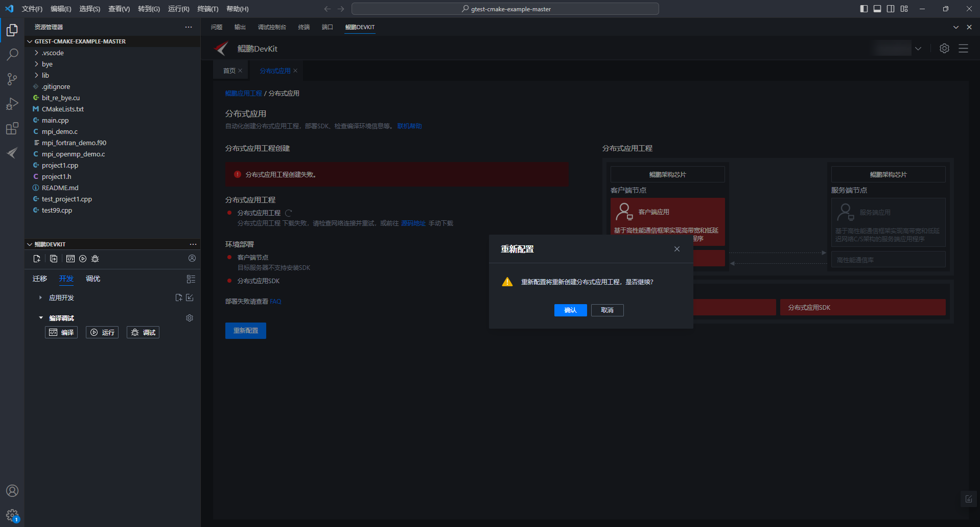Open the Accounts icon in activity bar
This screenshot has width=980, height=527.
tap(12, 491)
